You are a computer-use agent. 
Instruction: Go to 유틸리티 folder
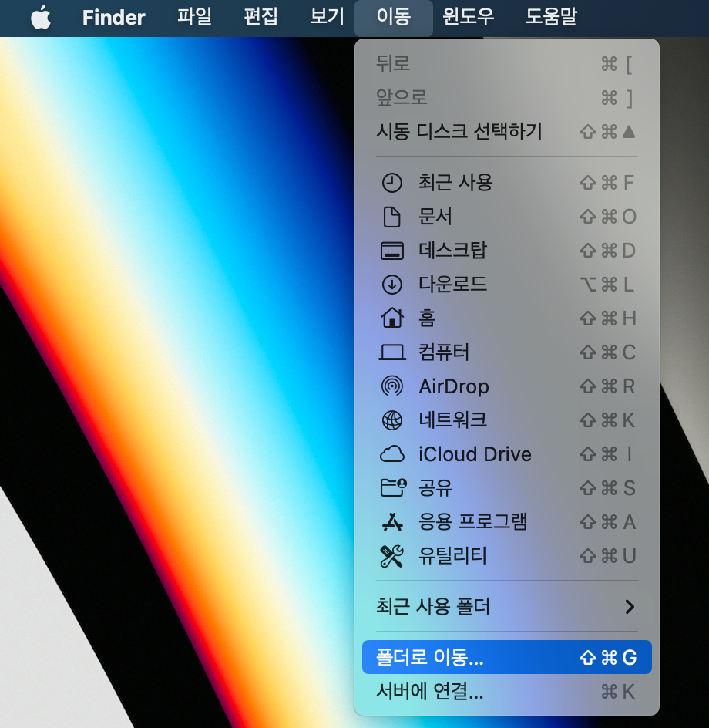[x=506, y=556]
